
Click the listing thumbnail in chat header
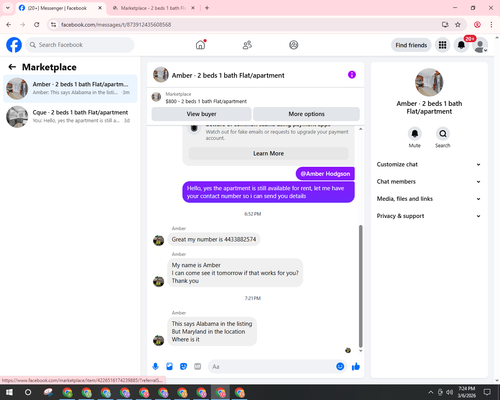pyautogui.click(x=161, y=75)
